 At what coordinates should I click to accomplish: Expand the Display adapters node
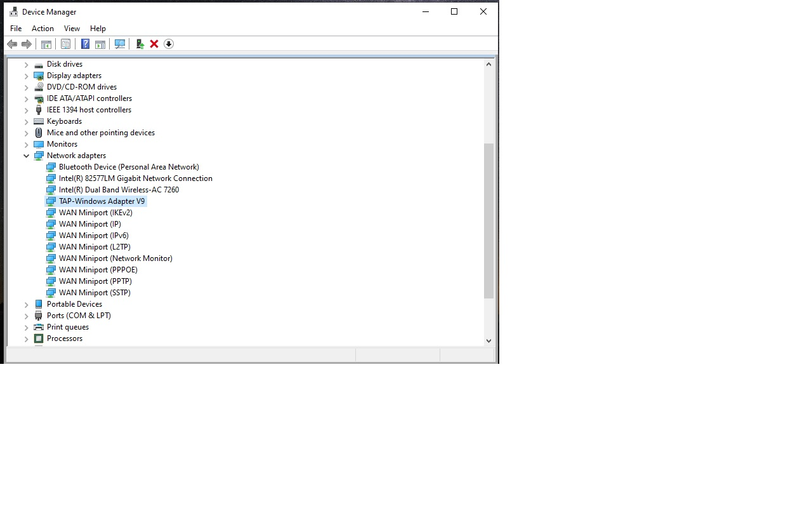click(x=27, y=76)
